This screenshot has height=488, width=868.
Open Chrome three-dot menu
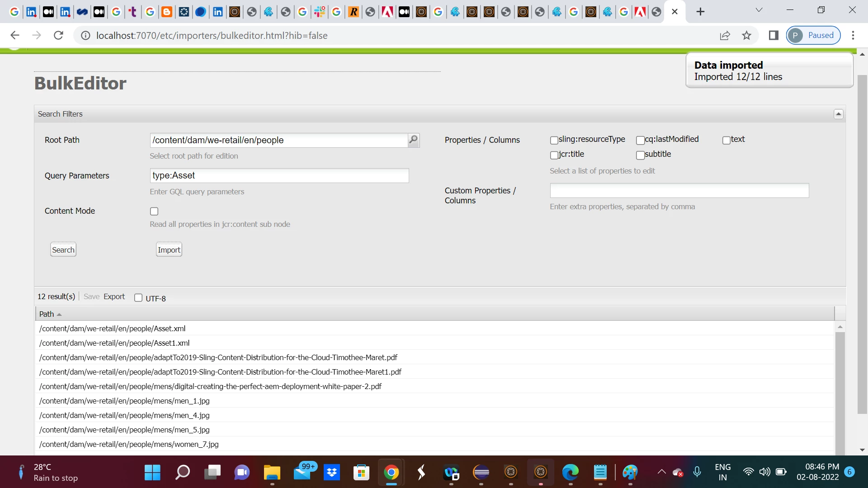pyautogui.click(x=853, y=35)
